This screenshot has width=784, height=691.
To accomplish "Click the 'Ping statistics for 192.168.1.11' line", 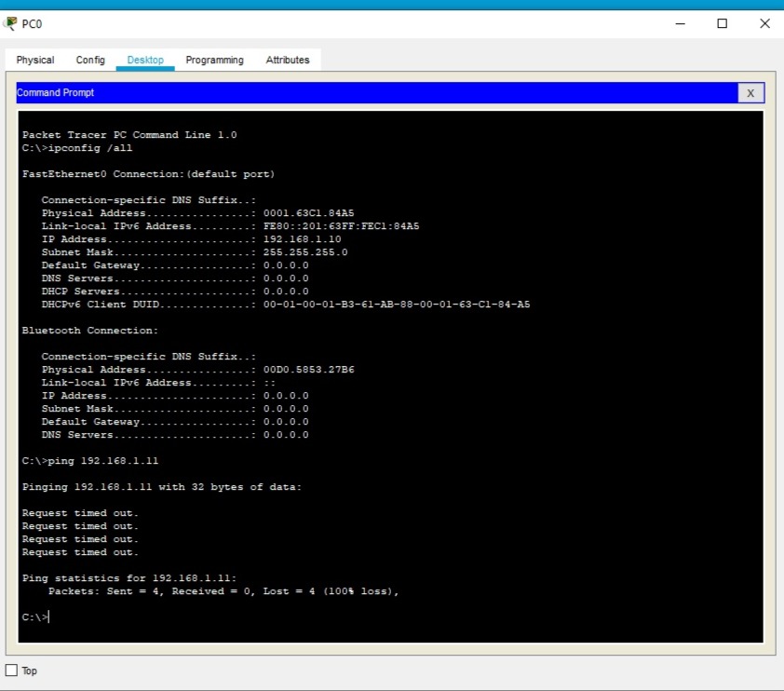I will (129, 578).
